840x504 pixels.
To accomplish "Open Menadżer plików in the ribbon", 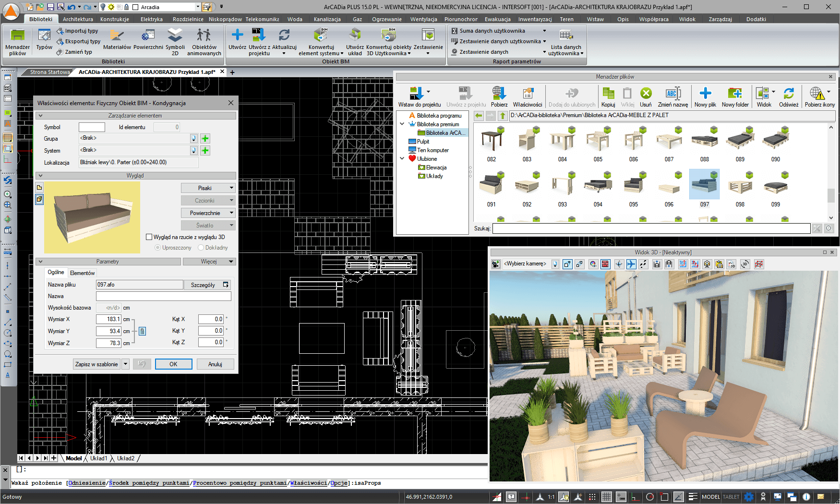I will [17, 42].
